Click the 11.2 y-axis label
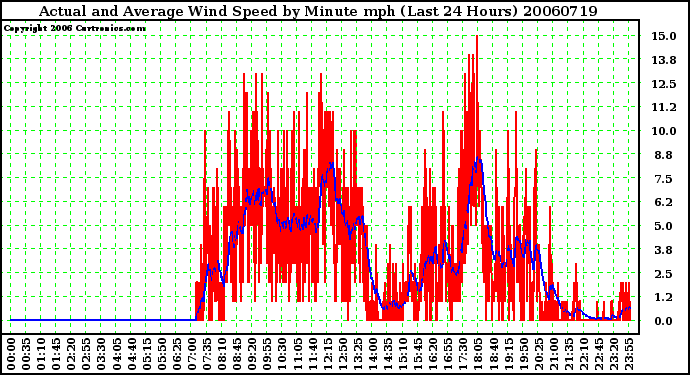 pos(664,107)
